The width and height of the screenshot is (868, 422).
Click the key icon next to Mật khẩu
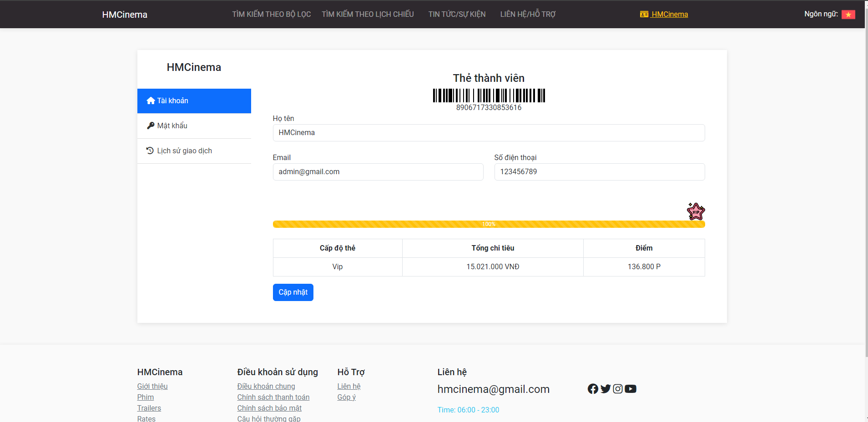[151, 126]
